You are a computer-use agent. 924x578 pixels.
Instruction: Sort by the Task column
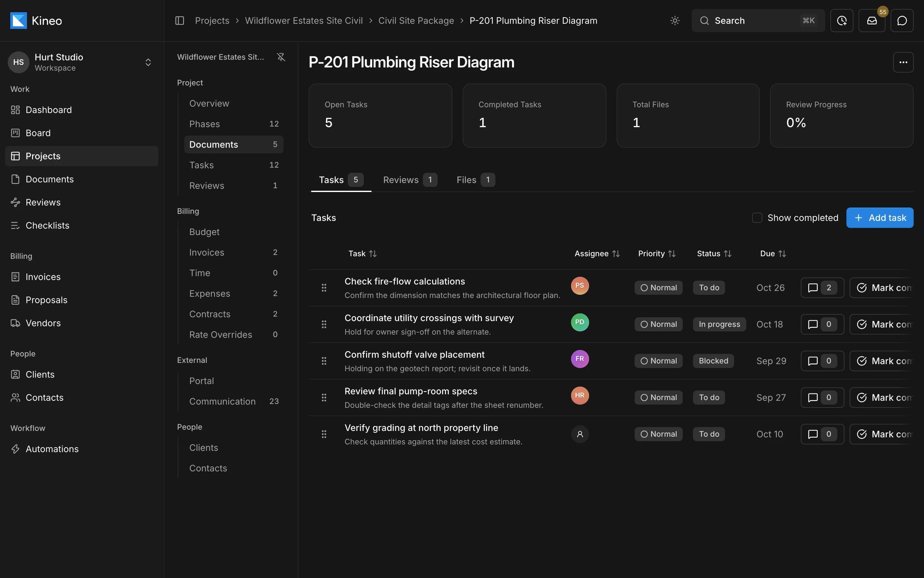pyautogui.click(x=362, y=254)
